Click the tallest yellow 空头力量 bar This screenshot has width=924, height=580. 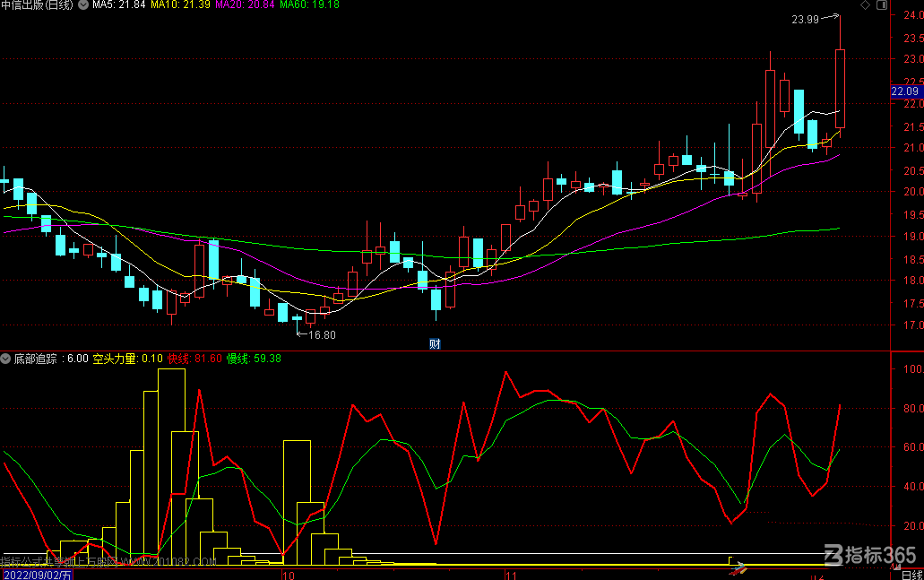171,467
